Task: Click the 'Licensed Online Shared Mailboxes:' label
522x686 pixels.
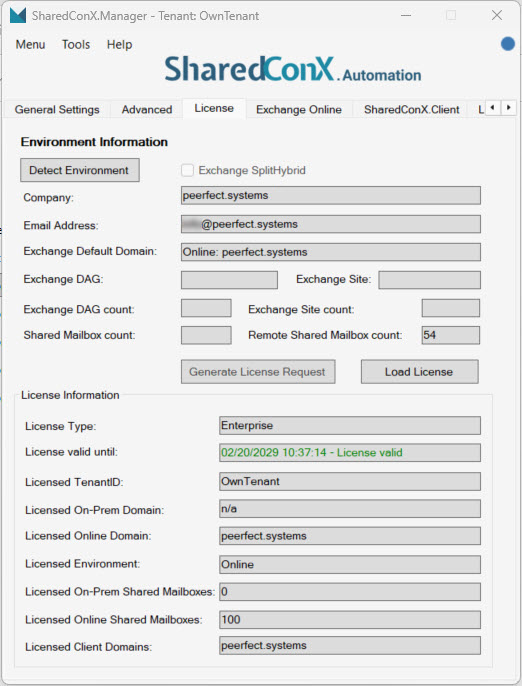Action: [114, 620]
